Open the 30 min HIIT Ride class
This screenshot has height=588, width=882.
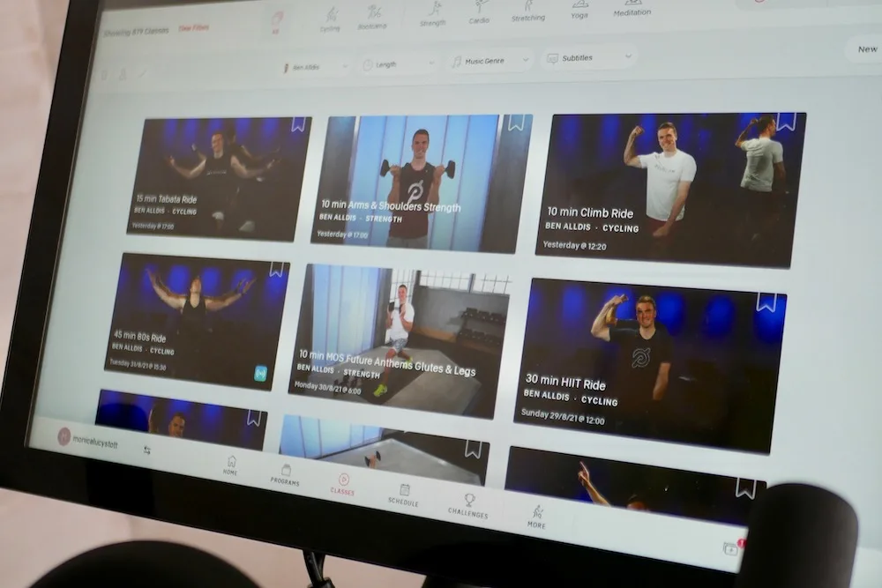[650, 365]
